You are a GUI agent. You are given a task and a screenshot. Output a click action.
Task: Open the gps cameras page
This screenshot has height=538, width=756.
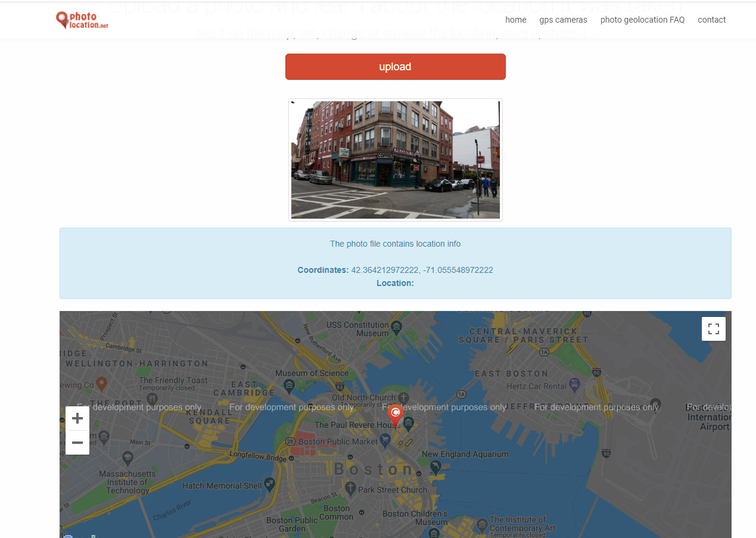tap(564, 20)
